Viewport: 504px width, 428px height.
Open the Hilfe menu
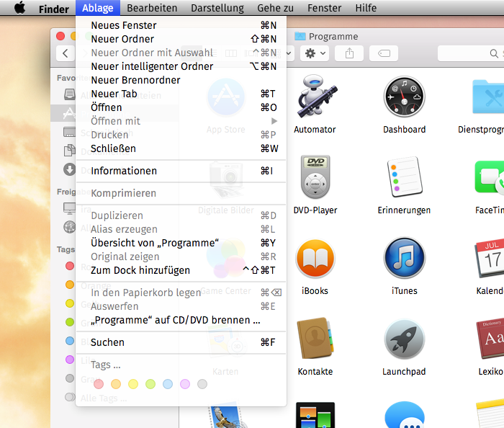point(366,8)
